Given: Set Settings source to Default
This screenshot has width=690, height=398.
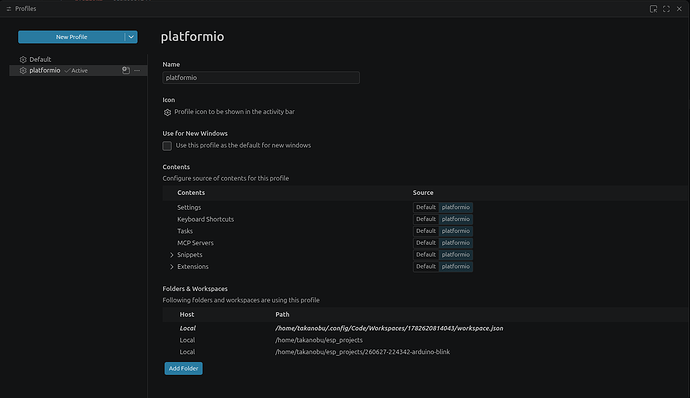Looking at the screenshot, I should click(x=426, y=207).
